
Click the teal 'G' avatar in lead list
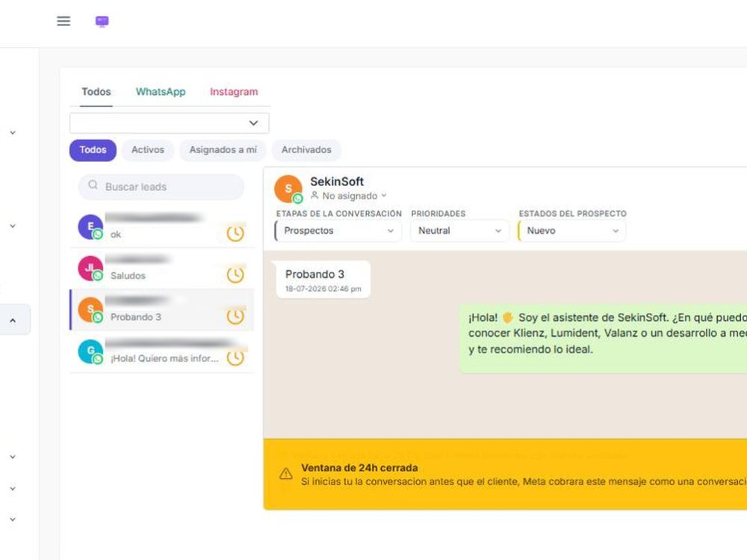click(x=90, y=351)
